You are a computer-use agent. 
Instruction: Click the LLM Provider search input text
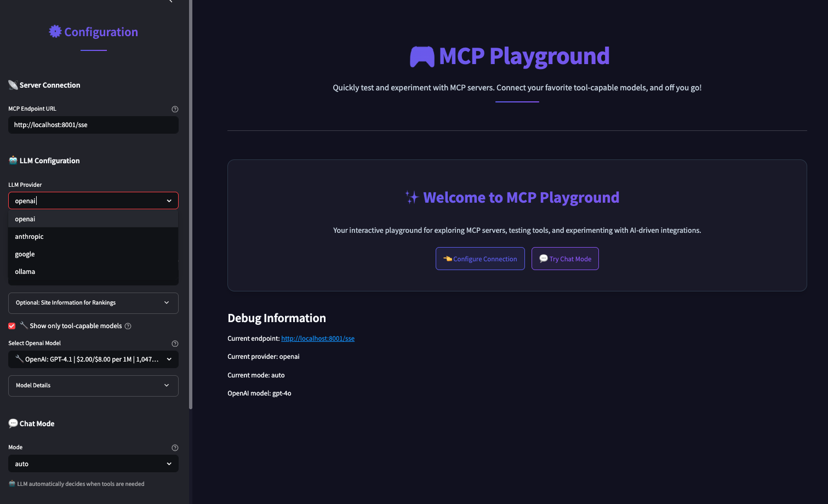pyautogui.click(x=25, y=201)
